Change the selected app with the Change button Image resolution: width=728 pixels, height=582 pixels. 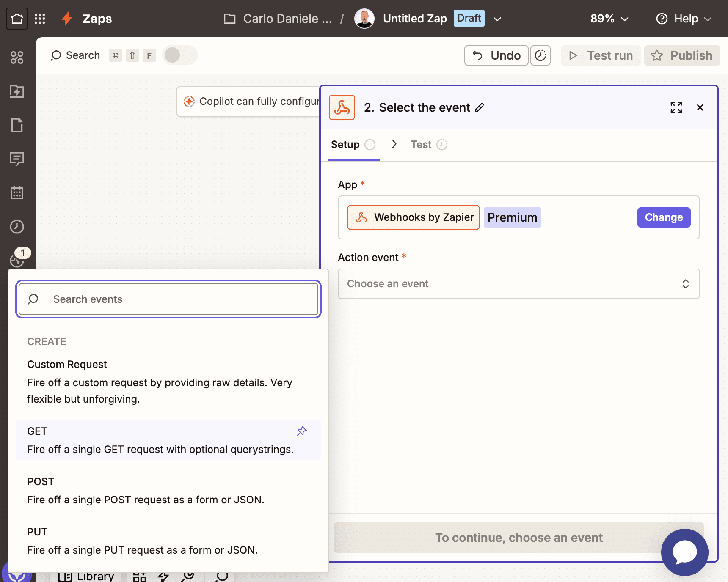664,217
